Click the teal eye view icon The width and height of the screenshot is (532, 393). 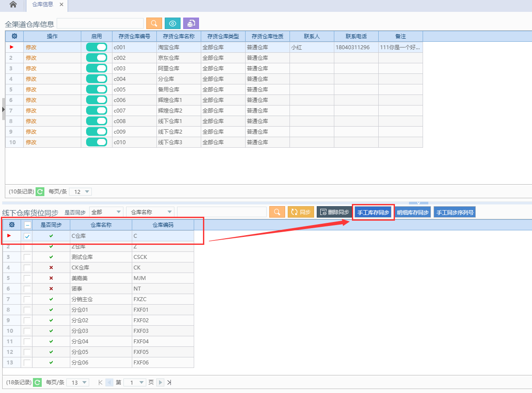[x=173, y=23]
